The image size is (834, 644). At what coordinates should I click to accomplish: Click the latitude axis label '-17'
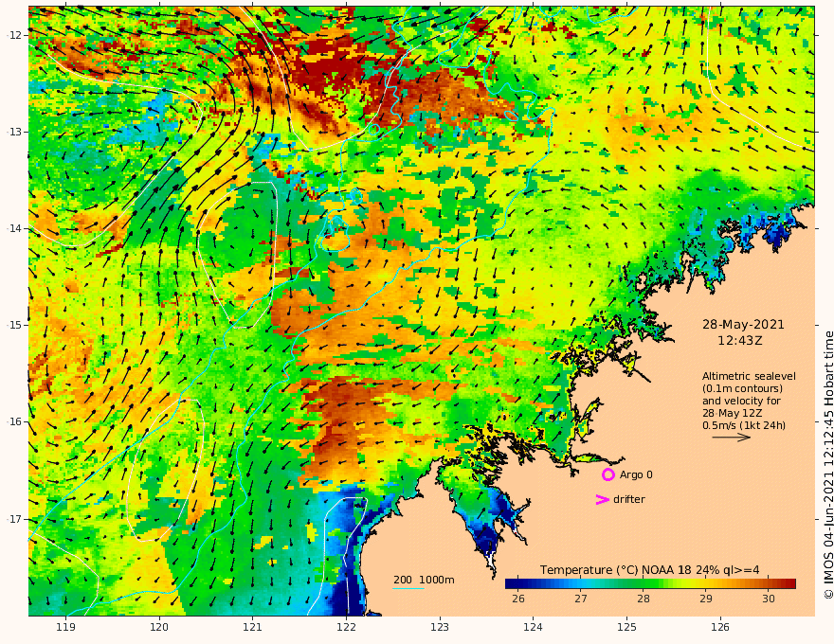(x=13, y=519)
